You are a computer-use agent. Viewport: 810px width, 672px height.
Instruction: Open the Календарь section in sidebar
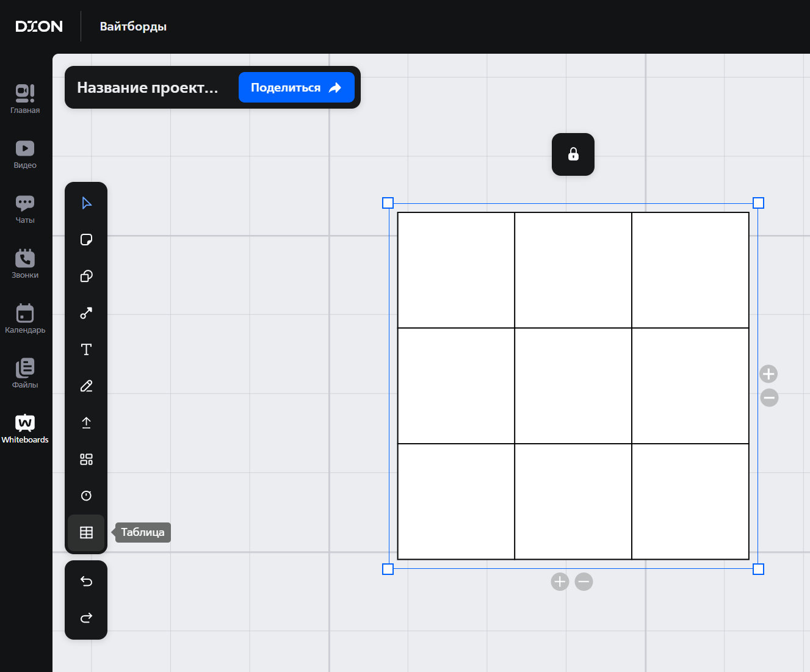(25, 319)
